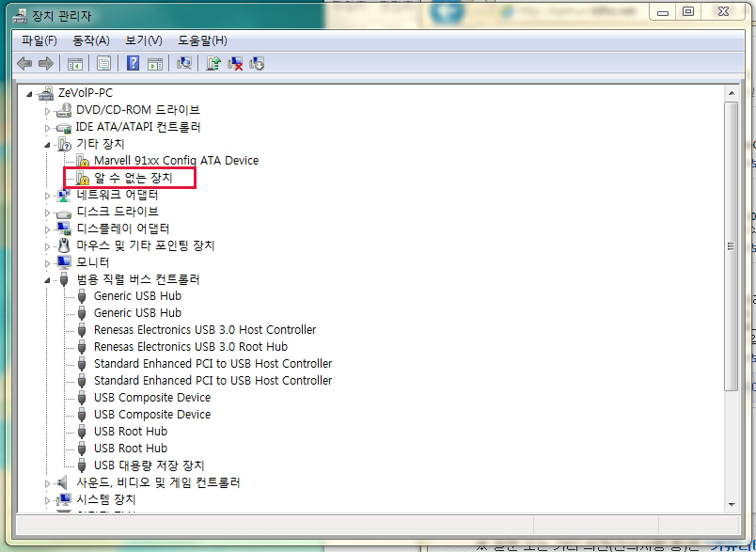Click the Back arrow toolbar button
The height and width of the screenshot is (552, 756).
coord(24,63)
